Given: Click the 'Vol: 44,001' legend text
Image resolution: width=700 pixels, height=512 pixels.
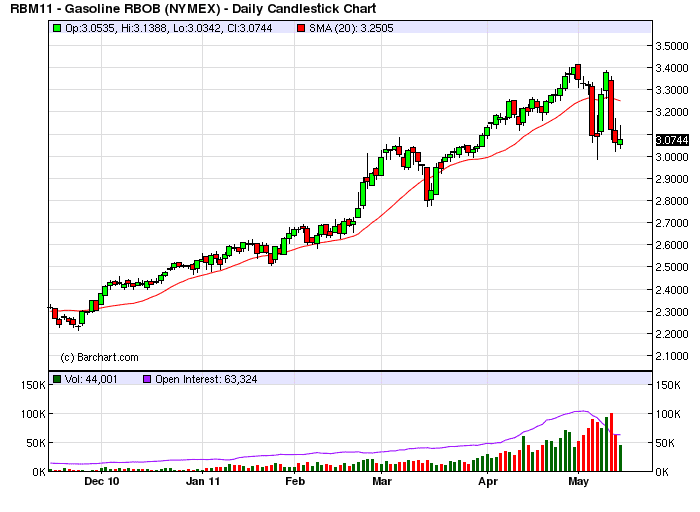Looking at the screenshot, I should [x=91, y=379].
